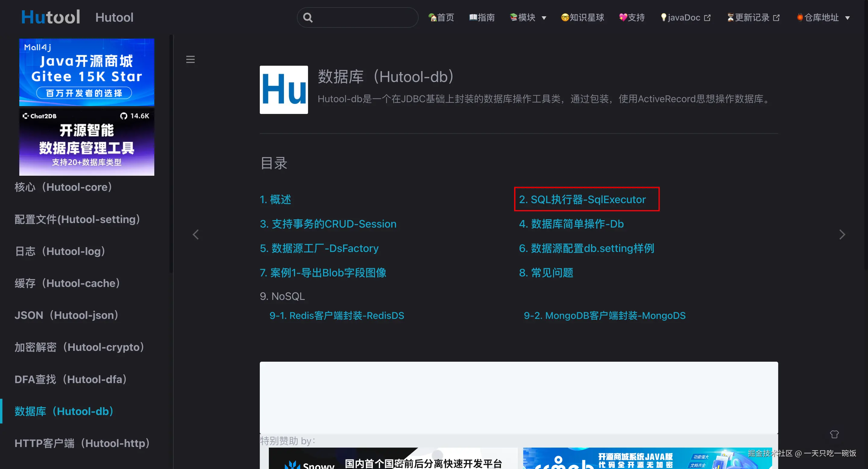868x469 pixels.
Task: Click the theme shirt icon
Action: pyautogui.click(x=834, y=434)
